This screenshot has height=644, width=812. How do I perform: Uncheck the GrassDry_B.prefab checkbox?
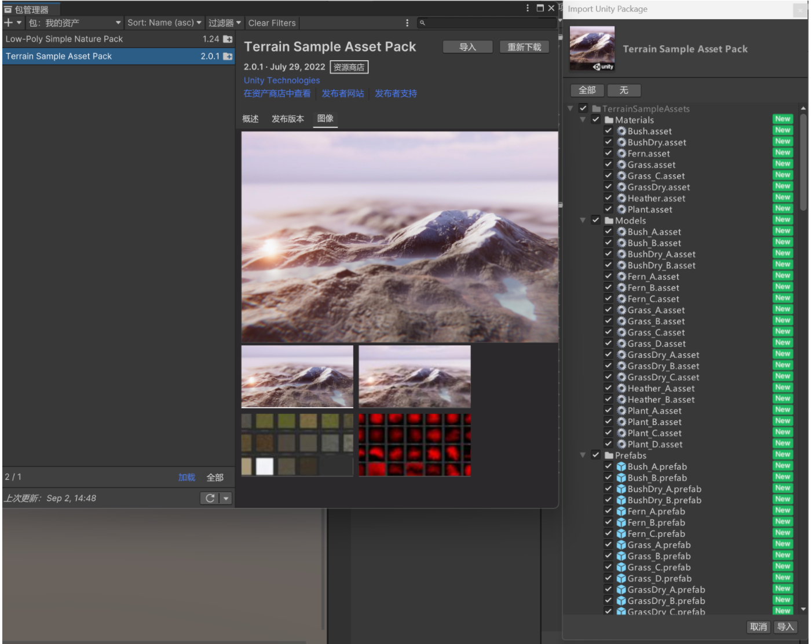tap(609, 601)
